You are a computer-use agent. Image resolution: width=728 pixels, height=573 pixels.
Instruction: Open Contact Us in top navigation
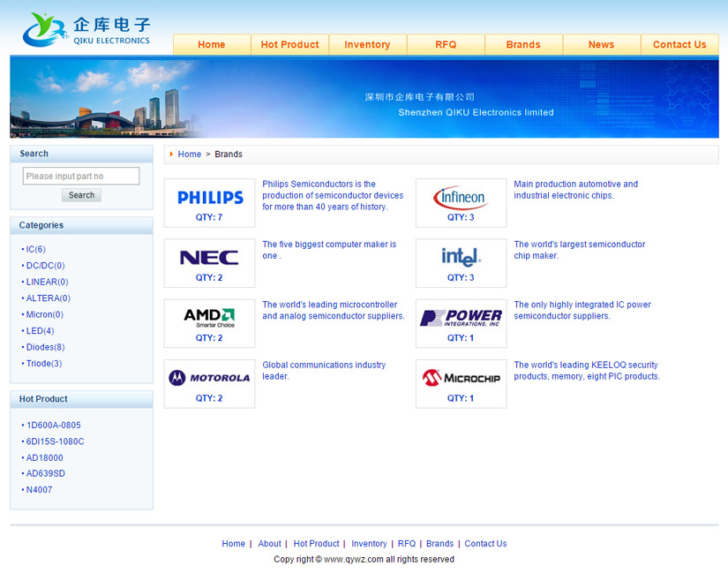[x=679, y=45]
